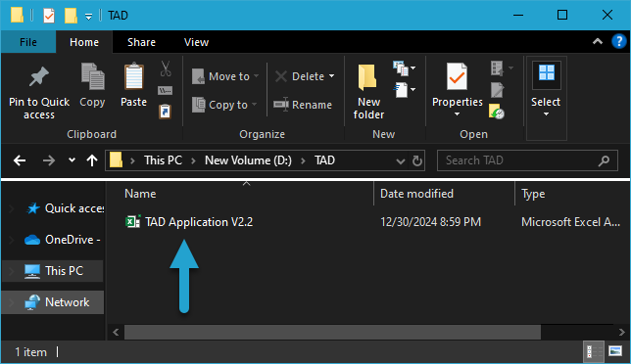Image resolution: width=631 pixels, height=364 pixels.
Task: Open the File tab
Action: (28, 42)
